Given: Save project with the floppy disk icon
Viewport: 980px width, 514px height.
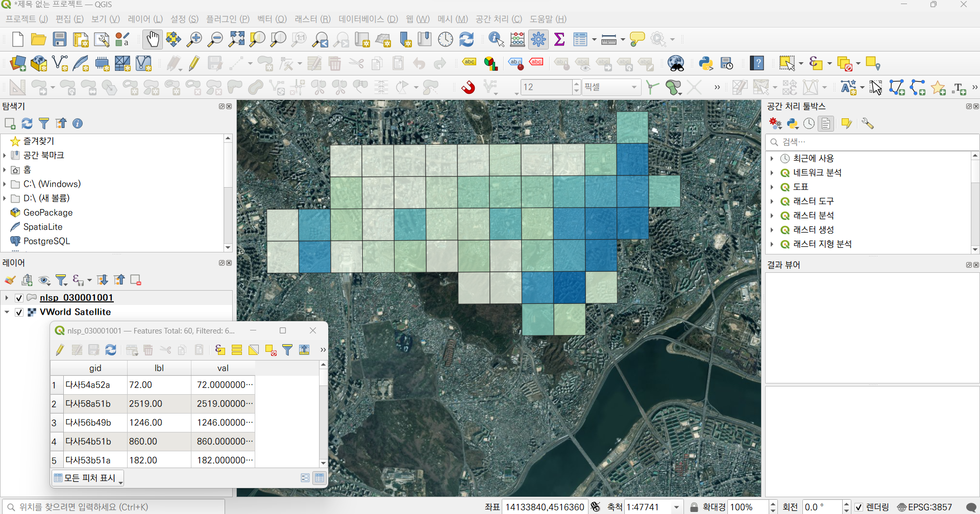Looking at the screenshot, I should [60, 39].
